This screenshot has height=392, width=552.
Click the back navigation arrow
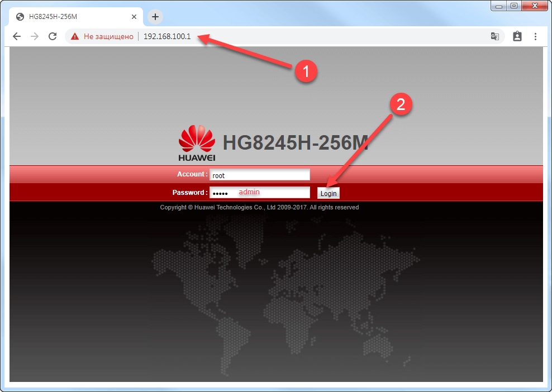pyautogui.click(x=16, y=36)
